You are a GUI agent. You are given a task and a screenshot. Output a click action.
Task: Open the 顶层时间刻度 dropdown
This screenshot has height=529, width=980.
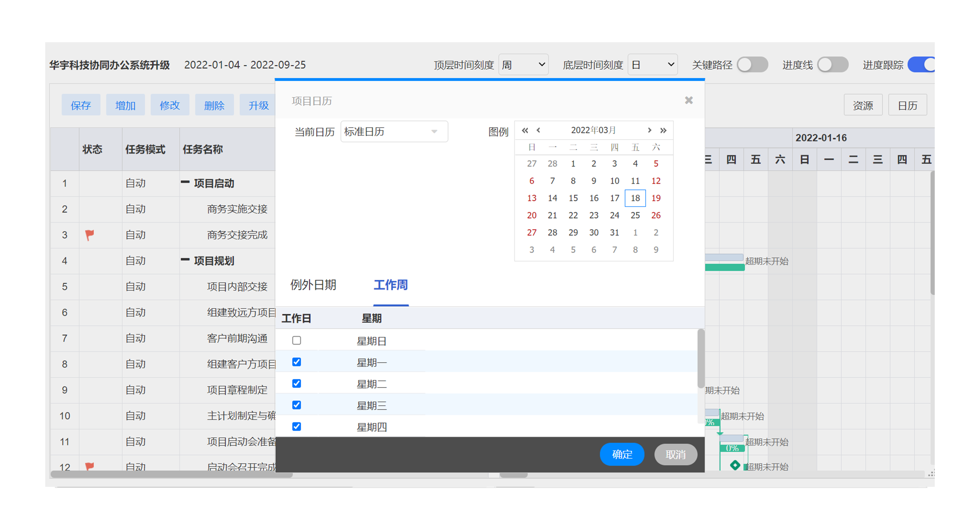tap(524, 65)
